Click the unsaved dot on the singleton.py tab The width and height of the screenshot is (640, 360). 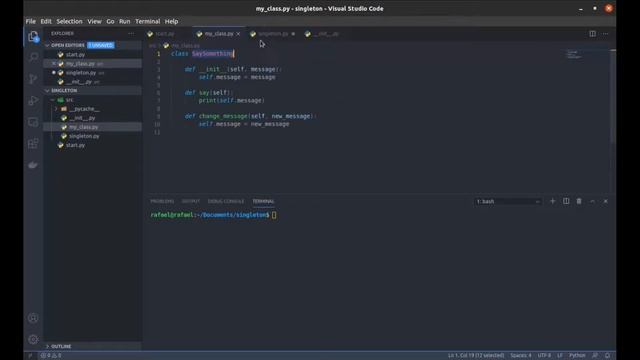(293, 34)
